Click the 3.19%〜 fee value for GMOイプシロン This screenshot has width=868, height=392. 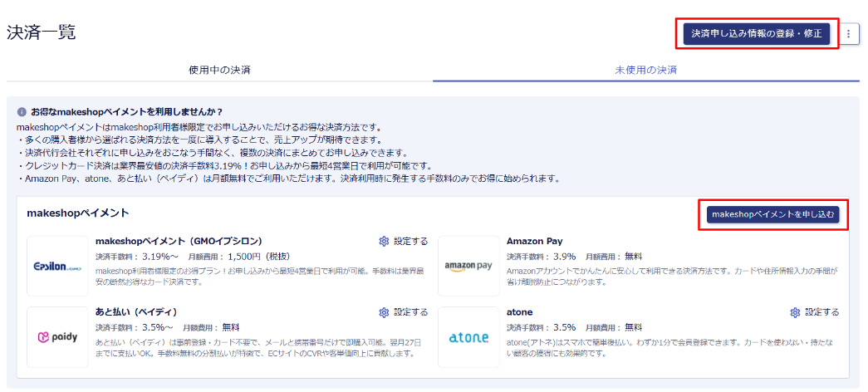tap(160, 257)
